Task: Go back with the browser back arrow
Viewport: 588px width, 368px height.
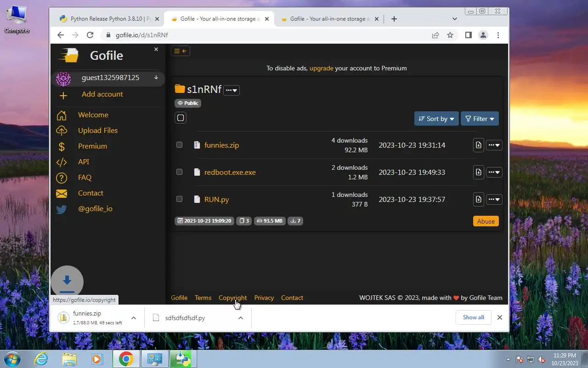Action: click(61, 35)
